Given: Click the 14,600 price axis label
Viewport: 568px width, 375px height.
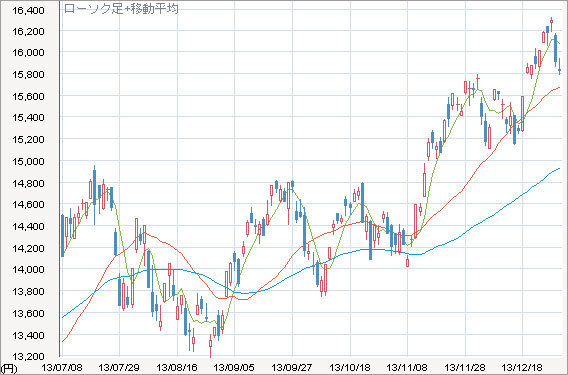Looking at the screenshot, I should [28, 205].
